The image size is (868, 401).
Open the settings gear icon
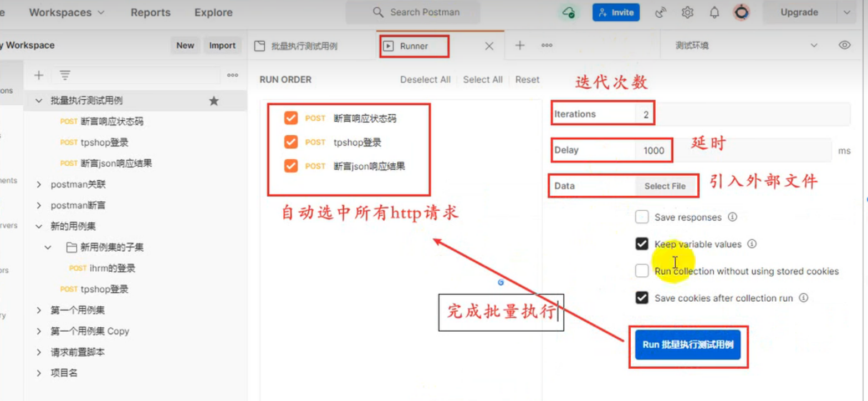point(687,12)
